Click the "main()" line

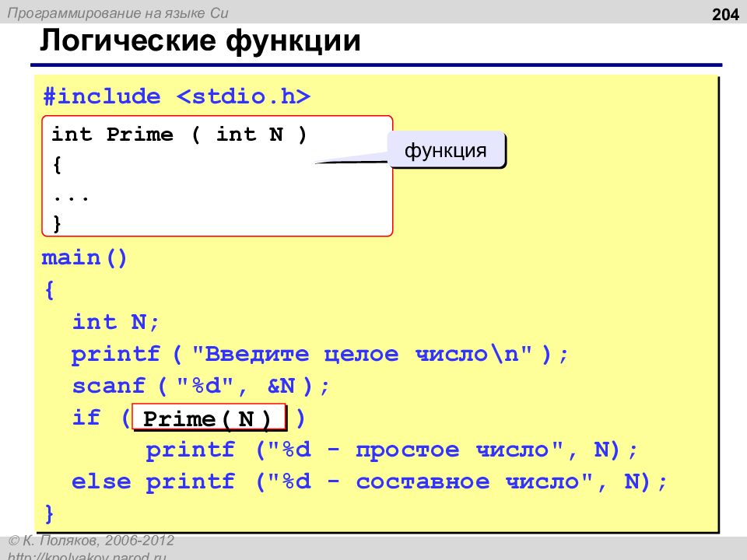coord(84,258)
